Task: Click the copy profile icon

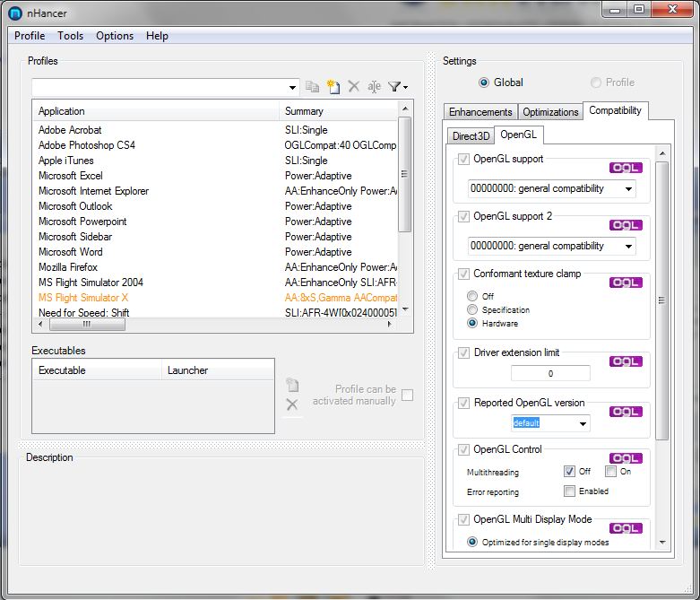Action: tap(313, 87)
